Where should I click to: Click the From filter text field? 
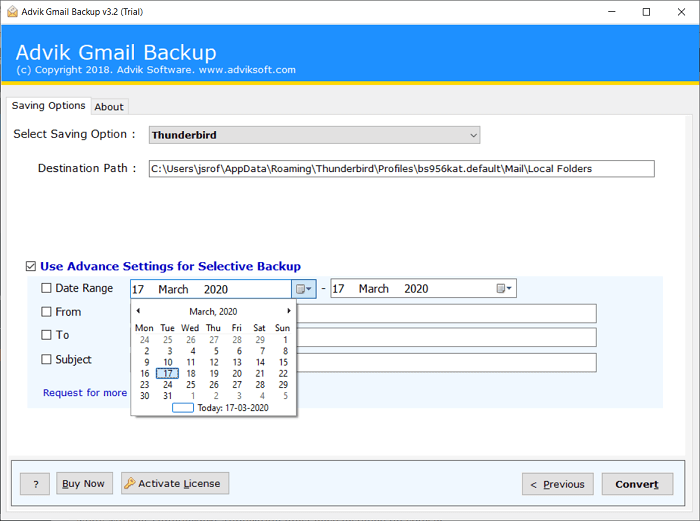coord(446,313)
